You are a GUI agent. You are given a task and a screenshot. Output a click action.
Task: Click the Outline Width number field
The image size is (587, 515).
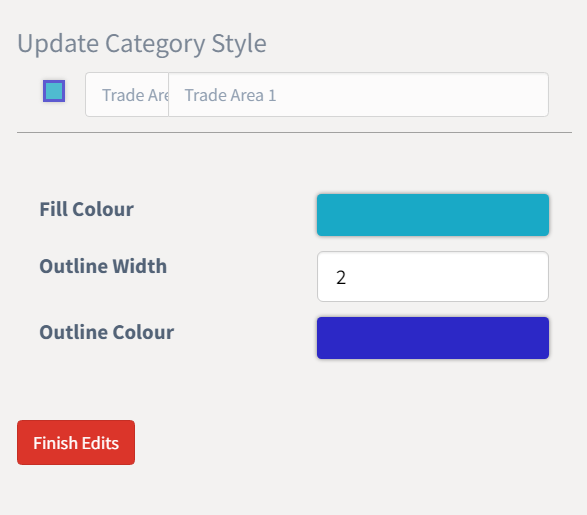(x=433, y=277)
